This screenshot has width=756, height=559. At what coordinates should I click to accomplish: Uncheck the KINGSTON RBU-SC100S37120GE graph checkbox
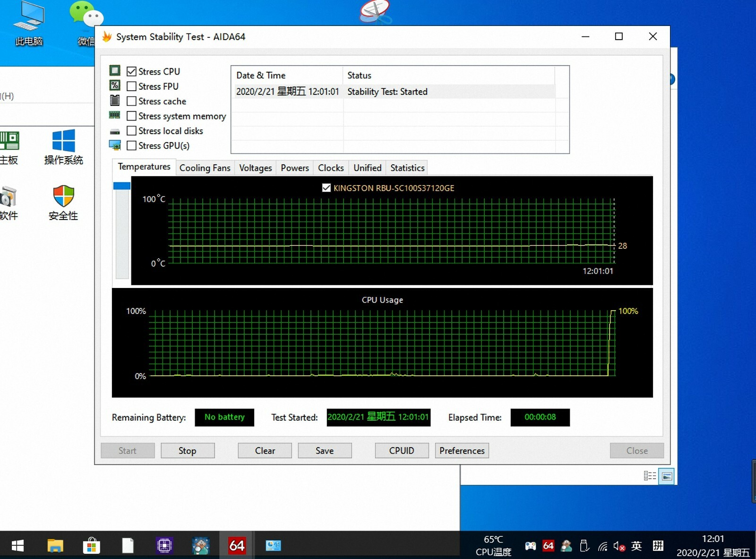tap(326, 187)
